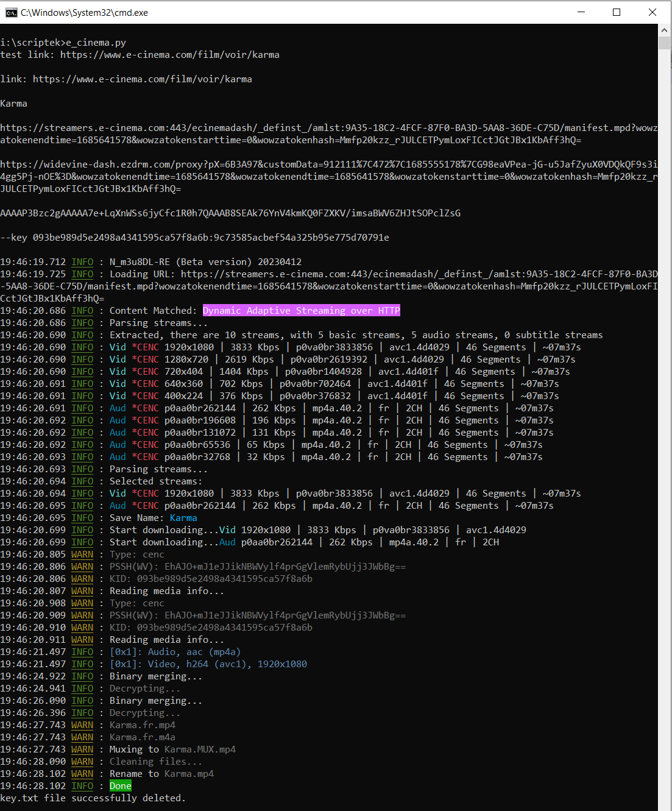
Task: Click the Karma.fr.m4a warning line
Action: 88,737
